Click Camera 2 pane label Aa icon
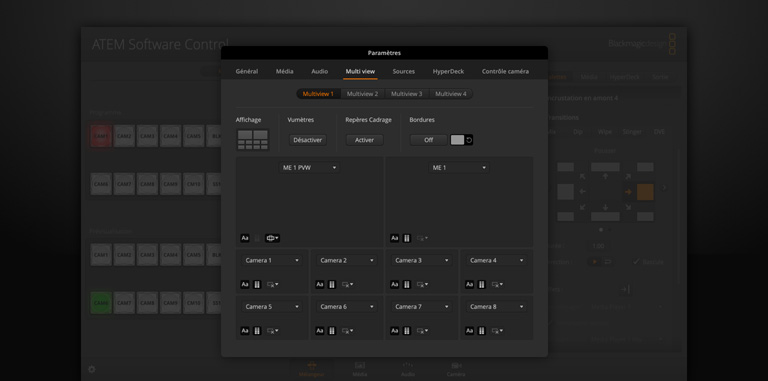 pos(320,284)
